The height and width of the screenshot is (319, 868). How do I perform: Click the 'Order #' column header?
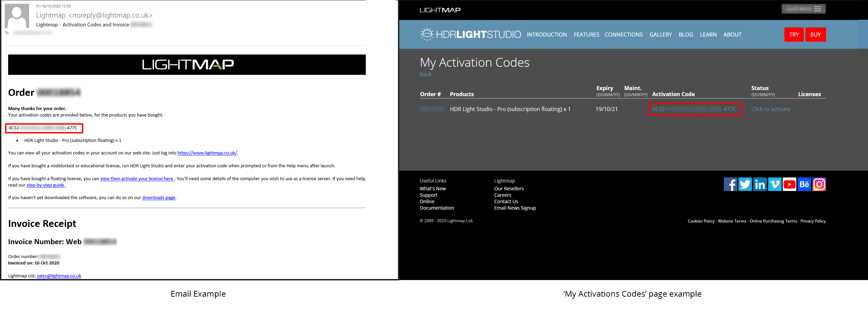430,94
